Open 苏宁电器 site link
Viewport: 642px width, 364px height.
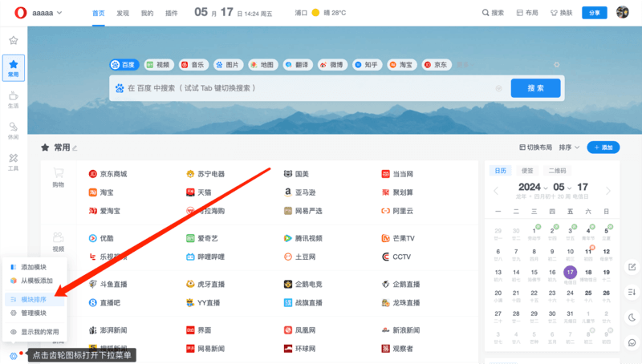205,174
